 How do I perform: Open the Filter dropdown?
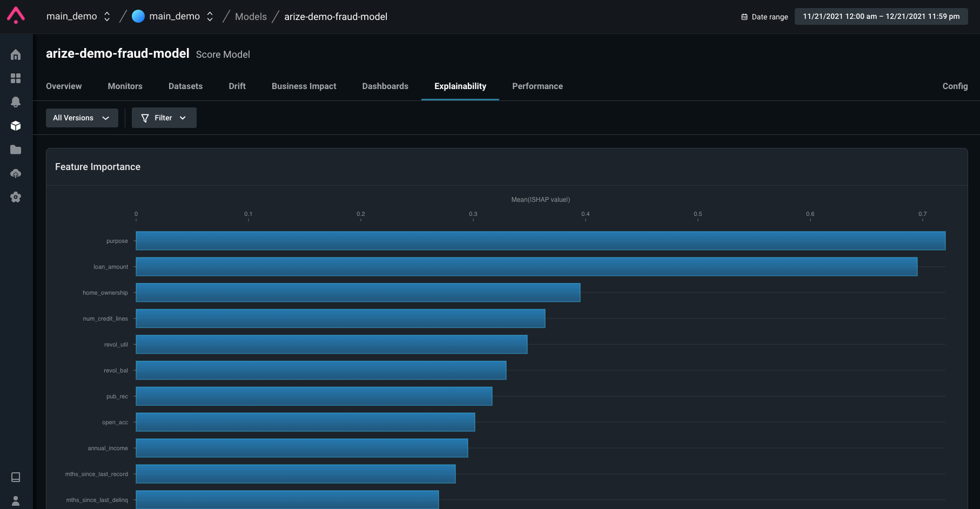point(164,118)
